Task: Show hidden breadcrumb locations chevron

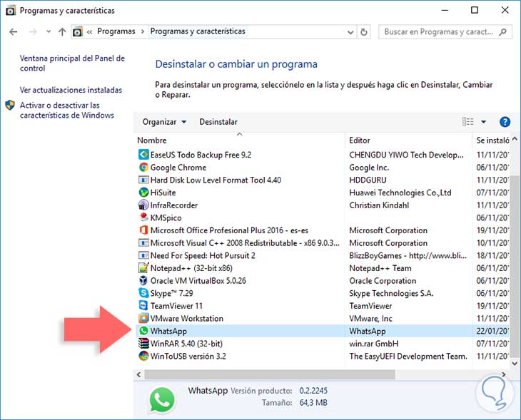Action: point(89,32)
